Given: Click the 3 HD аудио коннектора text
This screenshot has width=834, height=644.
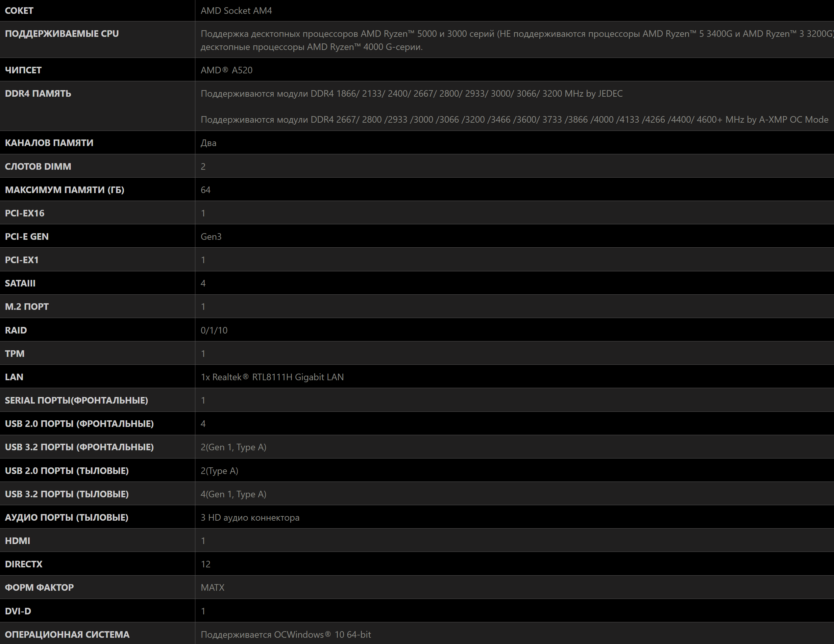Looking at the screenshot, I should pos(250,518).
